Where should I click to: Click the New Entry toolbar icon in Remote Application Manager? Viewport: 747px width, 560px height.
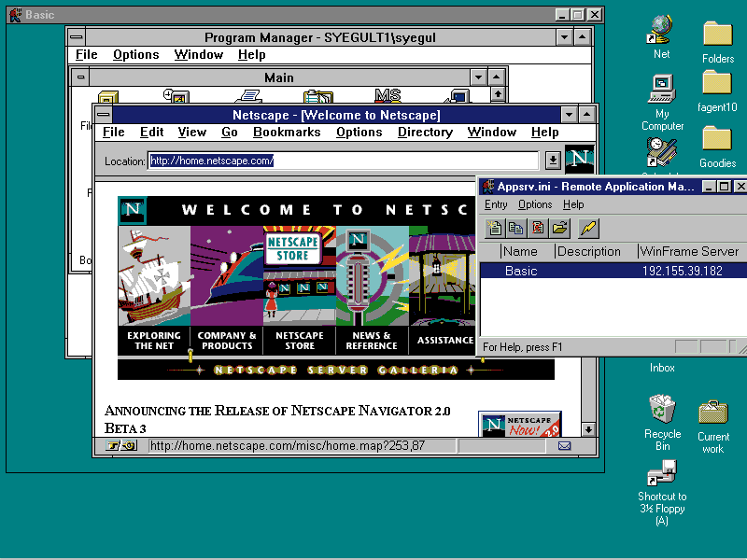(494, 229)
